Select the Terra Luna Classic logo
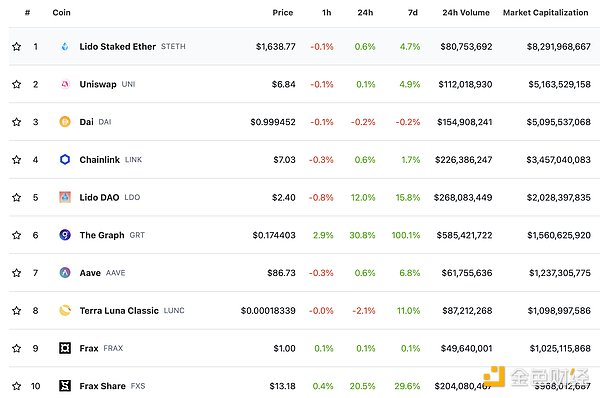The image size is (600, 398). tap(65, 310)
